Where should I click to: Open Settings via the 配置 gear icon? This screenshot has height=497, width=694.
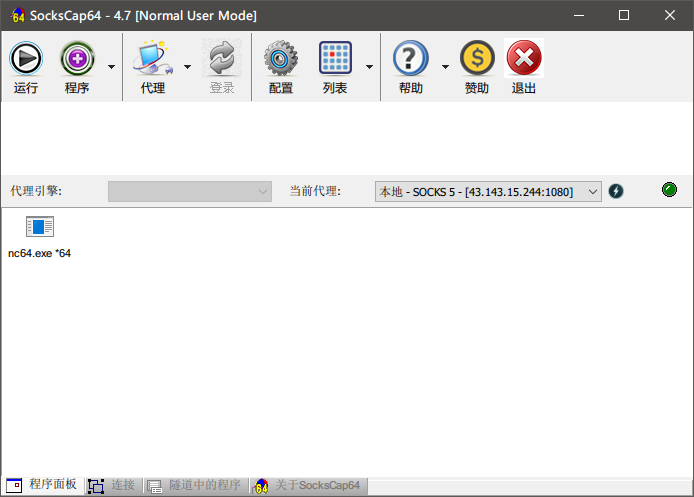pos(281,58)
